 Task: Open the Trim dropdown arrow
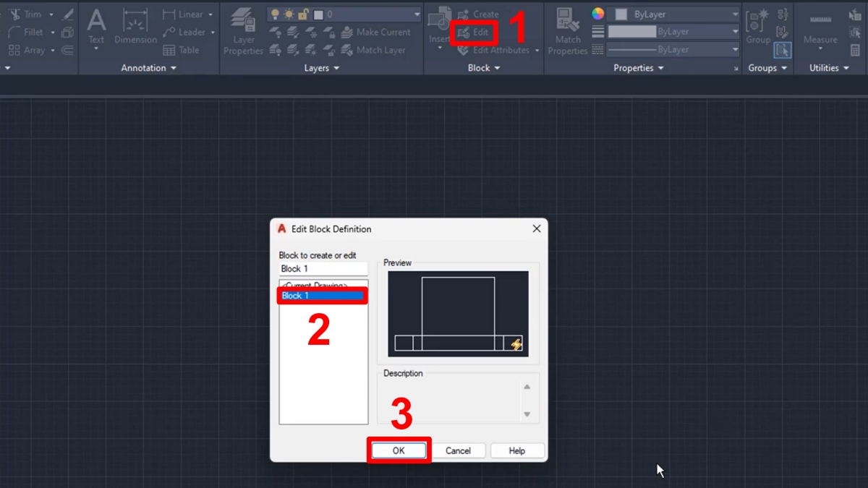[x=51, y=14]
